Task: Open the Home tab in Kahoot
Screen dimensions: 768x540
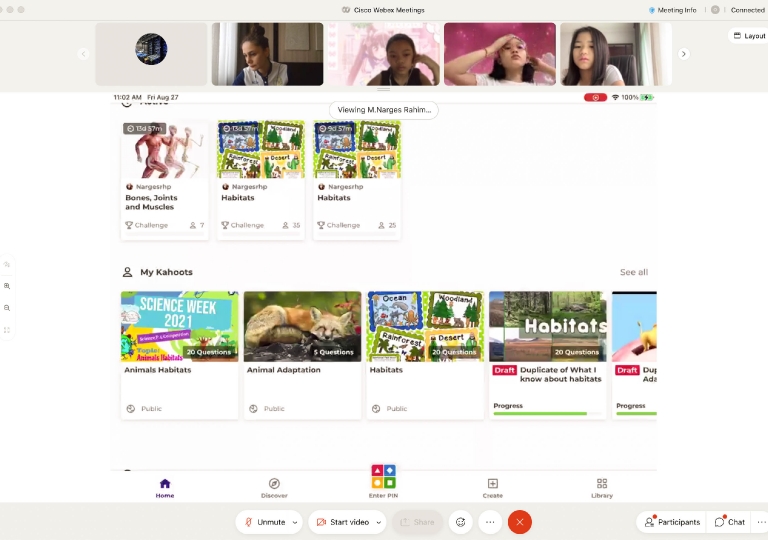Action: point(165,489)
